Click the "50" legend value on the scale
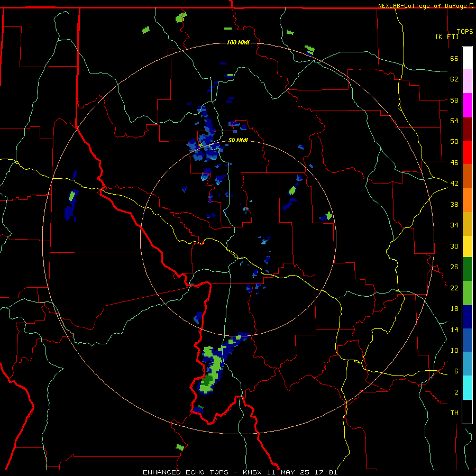 (x=454, y=142)
